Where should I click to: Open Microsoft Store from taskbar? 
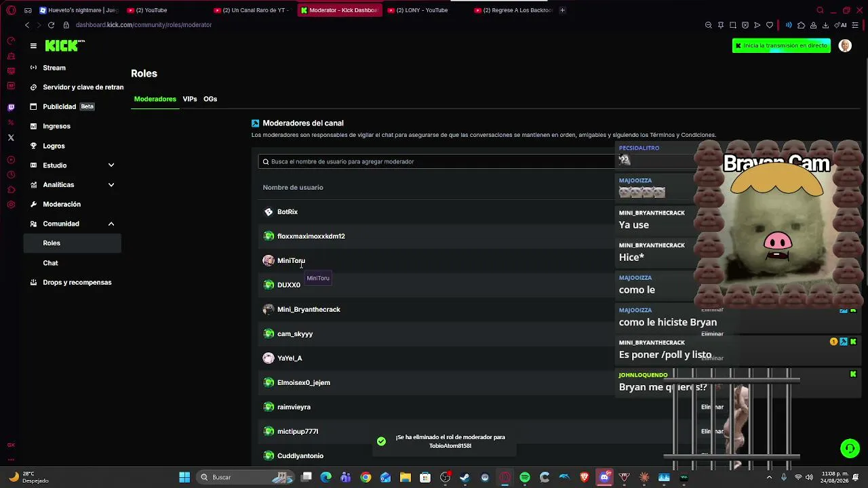[425, 477]
